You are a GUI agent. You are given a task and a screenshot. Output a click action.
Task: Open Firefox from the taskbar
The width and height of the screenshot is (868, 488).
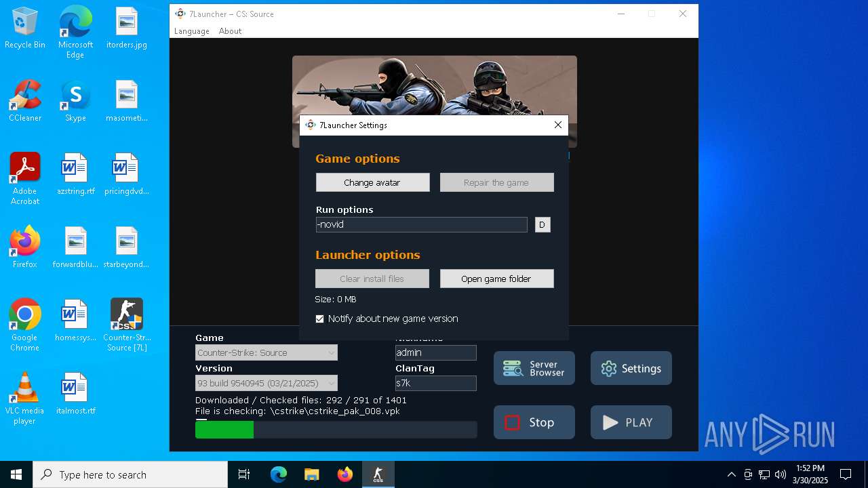345,474
